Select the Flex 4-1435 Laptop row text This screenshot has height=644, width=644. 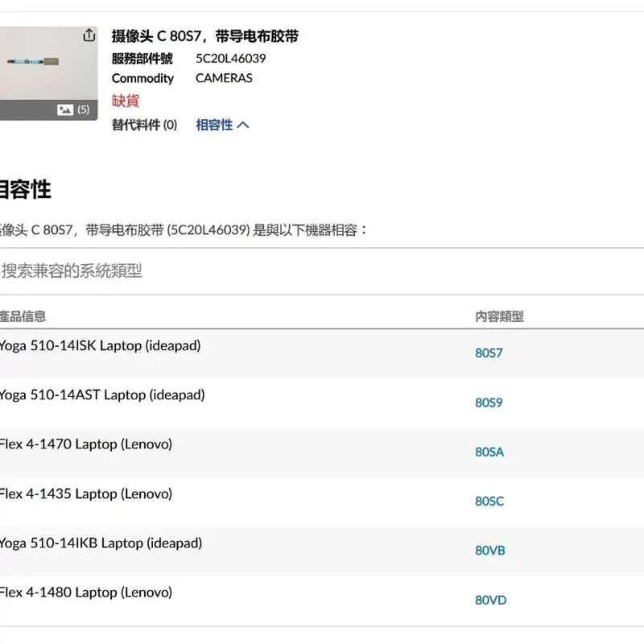pos(86,493)
